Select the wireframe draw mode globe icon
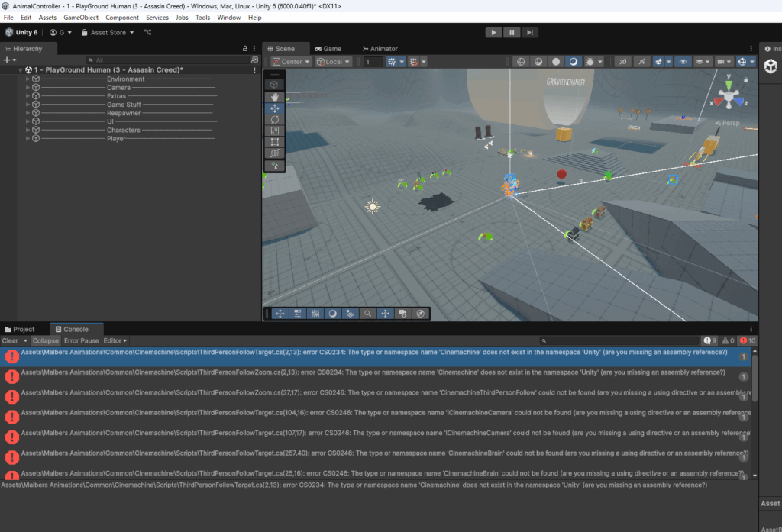The height and width of the screenshot is (532, 782). 521,62
